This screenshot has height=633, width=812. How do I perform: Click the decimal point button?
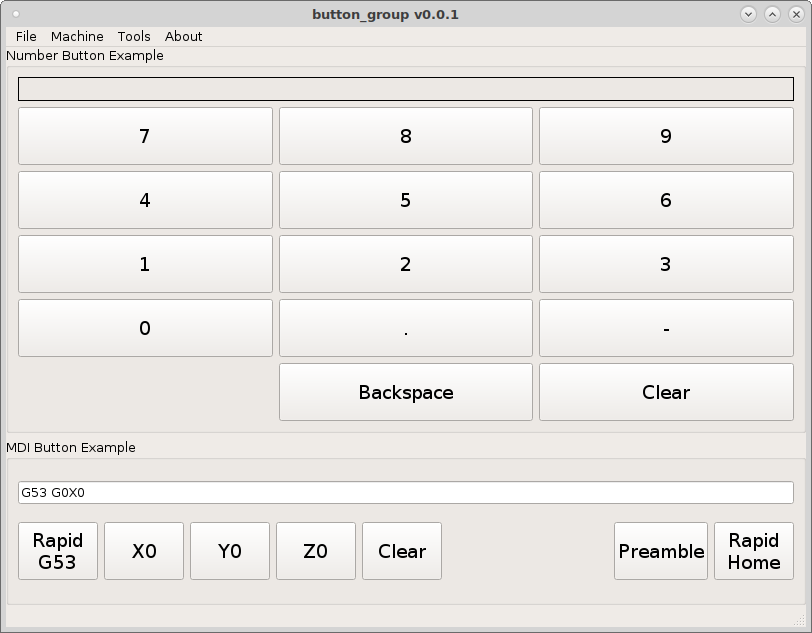405,328
